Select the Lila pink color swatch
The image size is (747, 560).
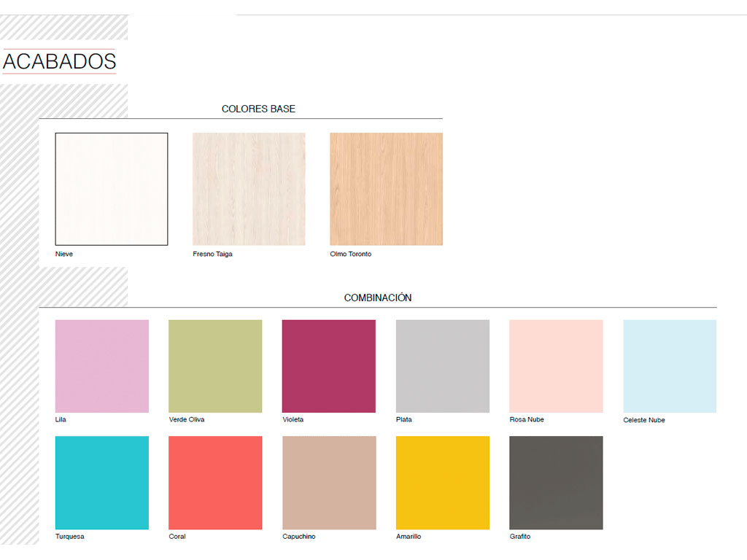pyautogui.click(x=102, y=366)
